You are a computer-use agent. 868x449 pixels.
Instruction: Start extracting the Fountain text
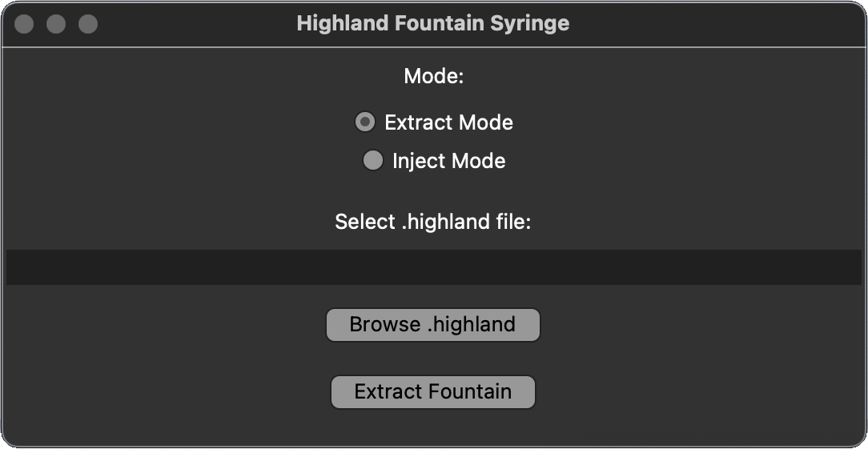coord(432,392)
